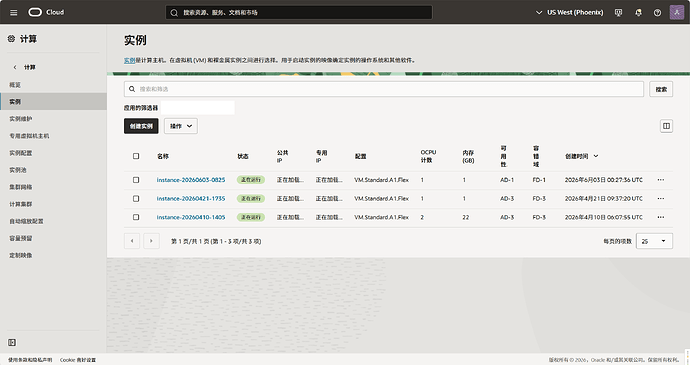Open the help question mark icon
This screenshot has height=365, width=690.
point(657,12)
